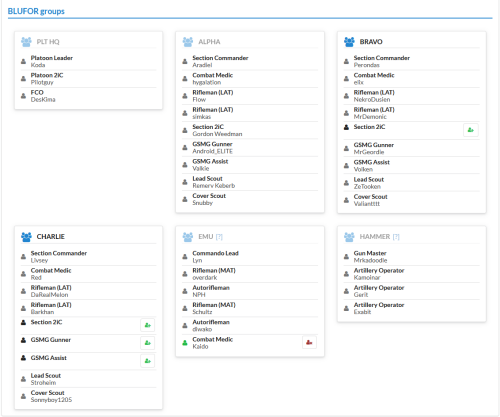Click the BLUFOR groups heading

(x=36, y=11)
